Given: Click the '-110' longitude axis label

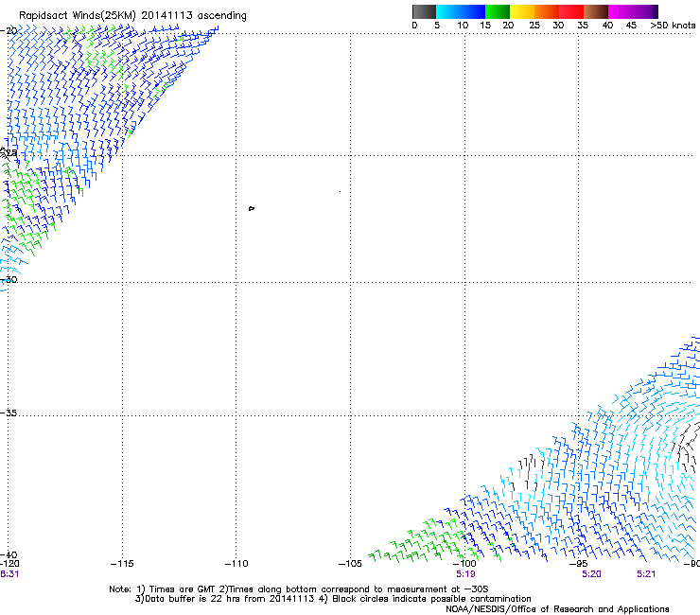Looking at the screenshot, I should click(236, 564).
